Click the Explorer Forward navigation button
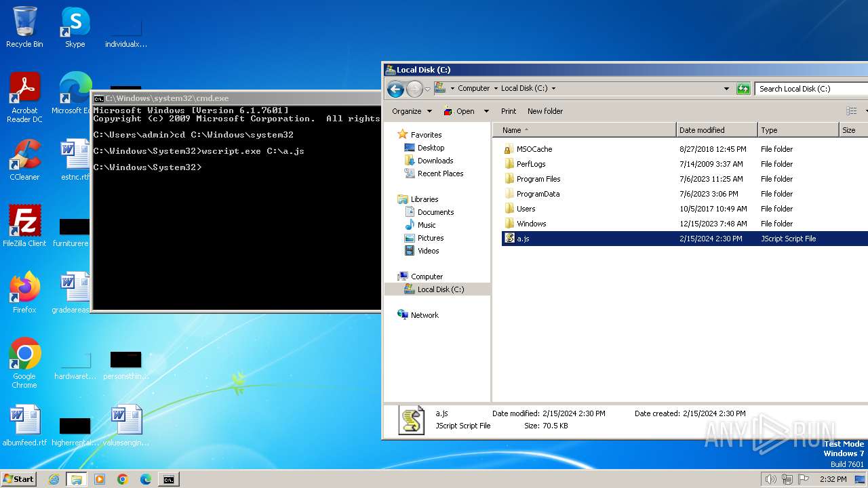Image resolution: width=868 pixels, height=488 pixels. coord(414,89)
